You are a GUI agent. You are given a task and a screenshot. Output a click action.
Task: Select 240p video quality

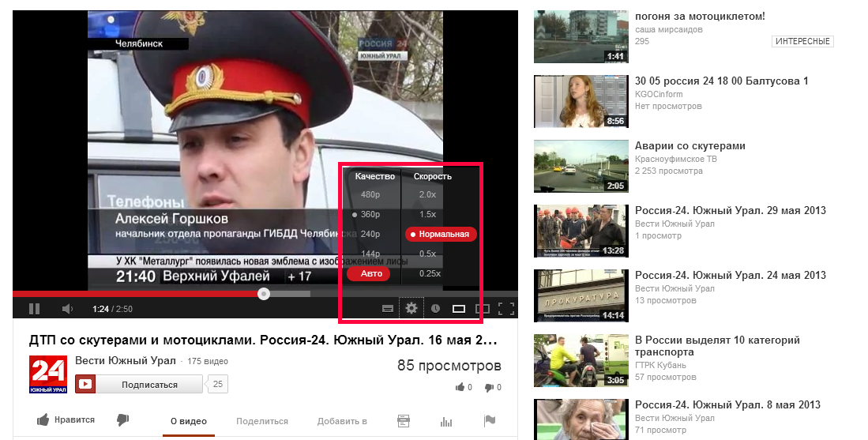click(x=370, y=234)
